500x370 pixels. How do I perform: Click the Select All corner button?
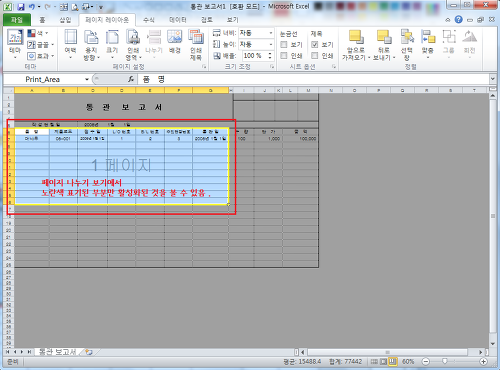pos(9,90)
